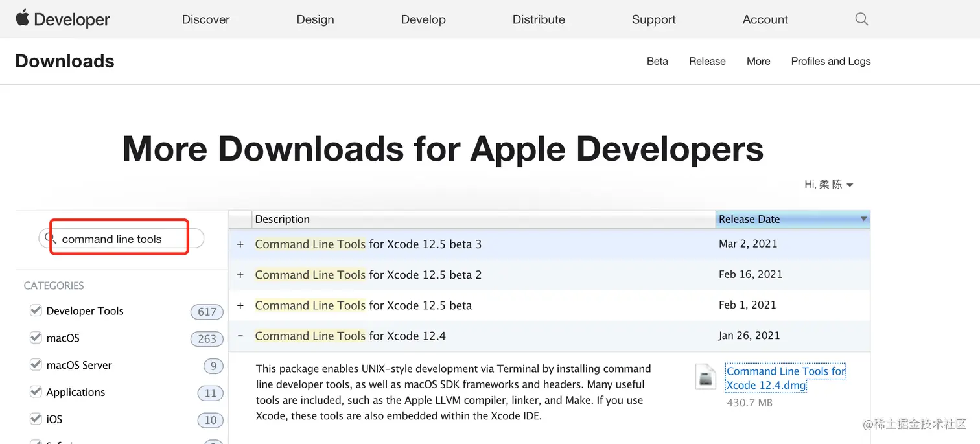Open the user account dropdown

tap(829, 185)
